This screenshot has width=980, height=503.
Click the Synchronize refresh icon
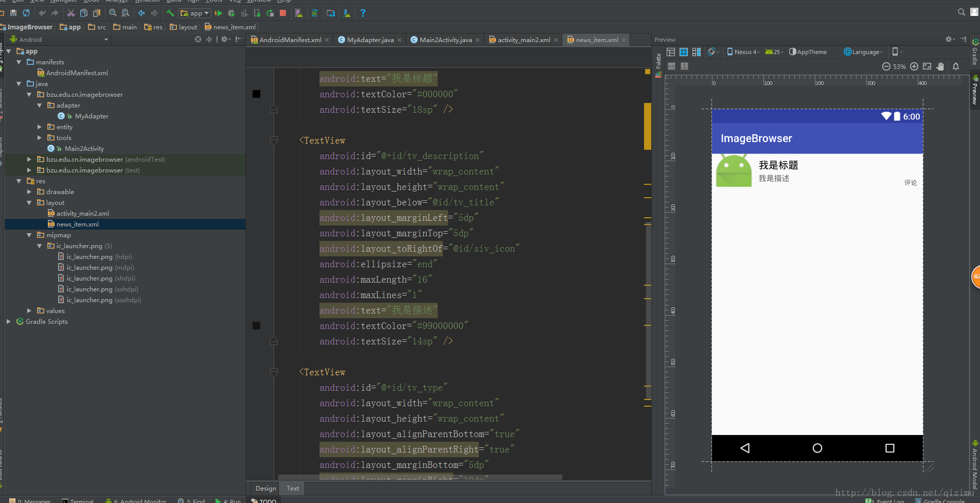point(26,13)
